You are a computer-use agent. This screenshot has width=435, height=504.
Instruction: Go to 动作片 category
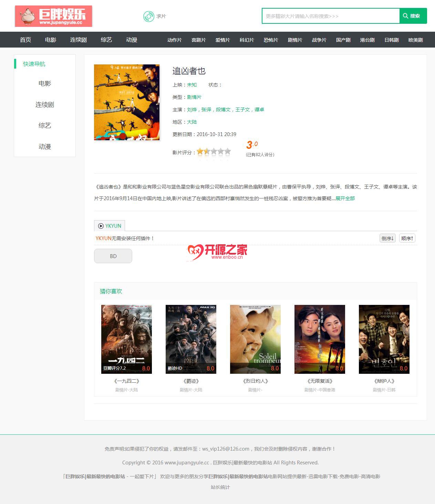click(175, 40)
